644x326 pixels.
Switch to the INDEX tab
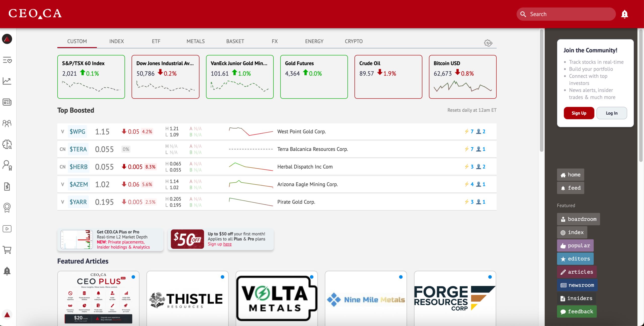(x=116, y=41)
